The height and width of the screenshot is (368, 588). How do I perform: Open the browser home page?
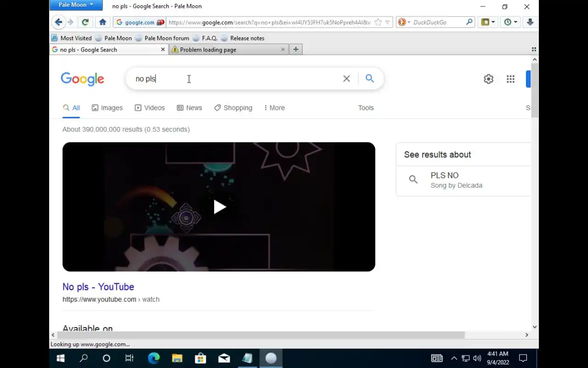(x=103, y=22)
